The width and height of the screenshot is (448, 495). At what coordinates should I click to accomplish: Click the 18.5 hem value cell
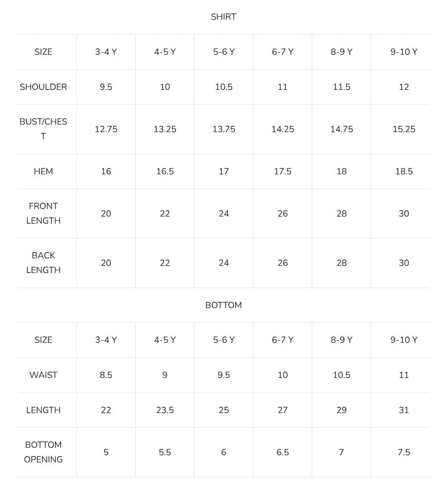pyautogui.click(x=404, y=171)
